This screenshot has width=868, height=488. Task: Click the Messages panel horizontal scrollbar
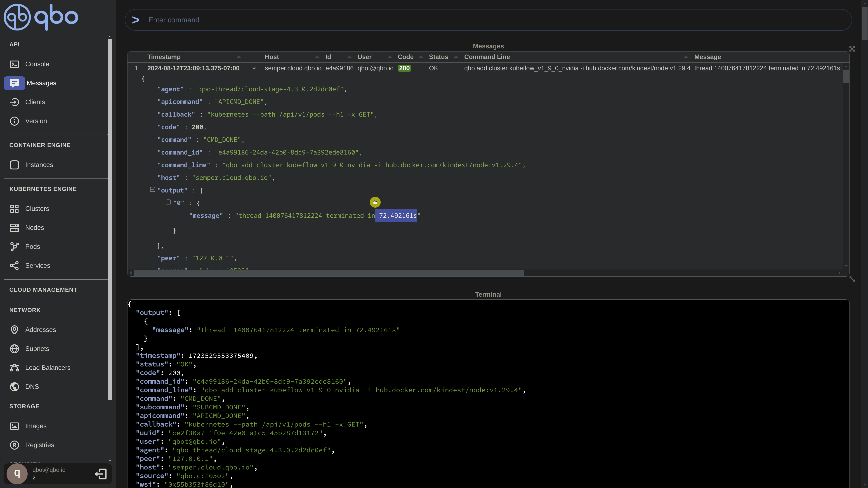pyautogui.click(x=329, y=273)
